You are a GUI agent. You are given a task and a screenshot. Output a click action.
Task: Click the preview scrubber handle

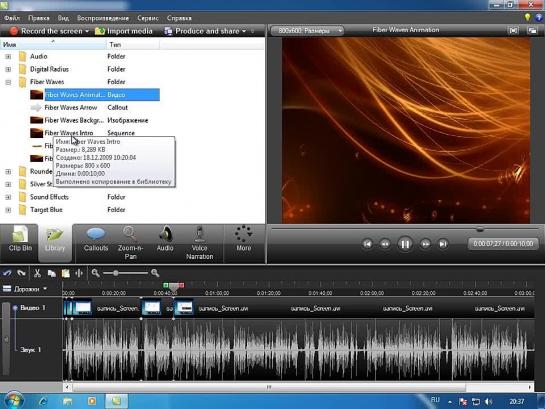(480, 229)
